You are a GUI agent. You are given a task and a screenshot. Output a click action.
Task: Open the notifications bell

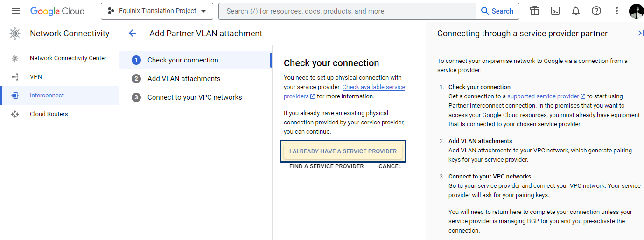click(x=576, y=11)
